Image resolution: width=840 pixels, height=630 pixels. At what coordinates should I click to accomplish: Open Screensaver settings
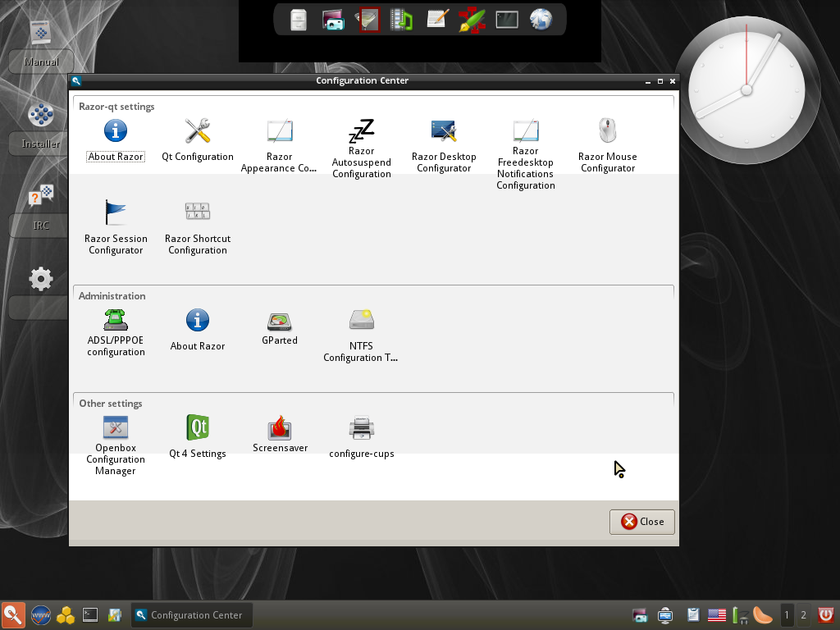(x=280, y=435)
